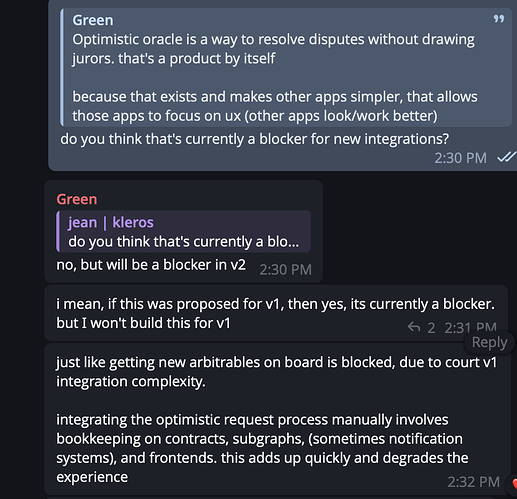
Task: Click the 2:30 PM timestamp on outgoing message
Action: (x=460, y=158)
